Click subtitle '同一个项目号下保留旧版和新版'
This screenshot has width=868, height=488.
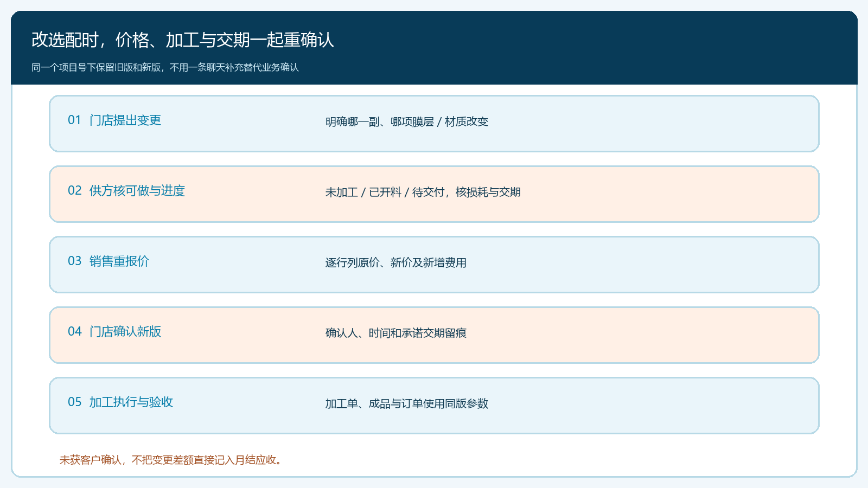(96, 67)
